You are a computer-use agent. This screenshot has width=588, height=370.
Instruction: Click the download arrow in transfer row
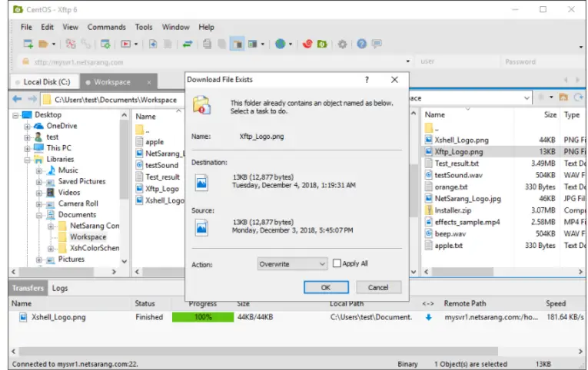(429, 317)
